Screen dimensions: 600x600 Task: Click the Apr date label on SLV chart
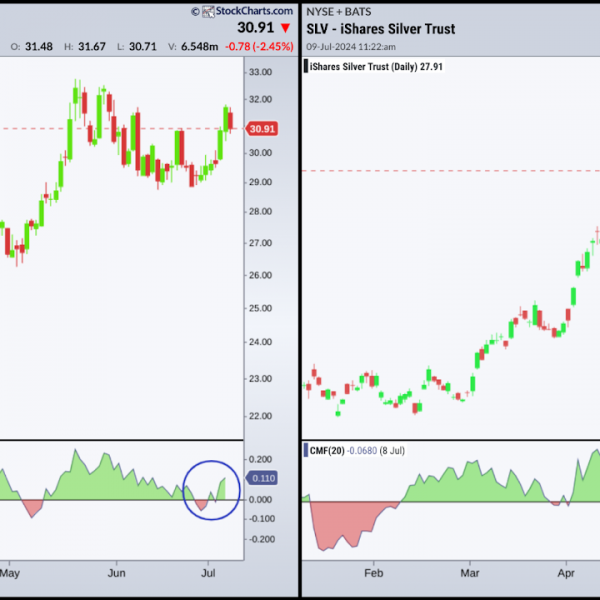point(566,573)
